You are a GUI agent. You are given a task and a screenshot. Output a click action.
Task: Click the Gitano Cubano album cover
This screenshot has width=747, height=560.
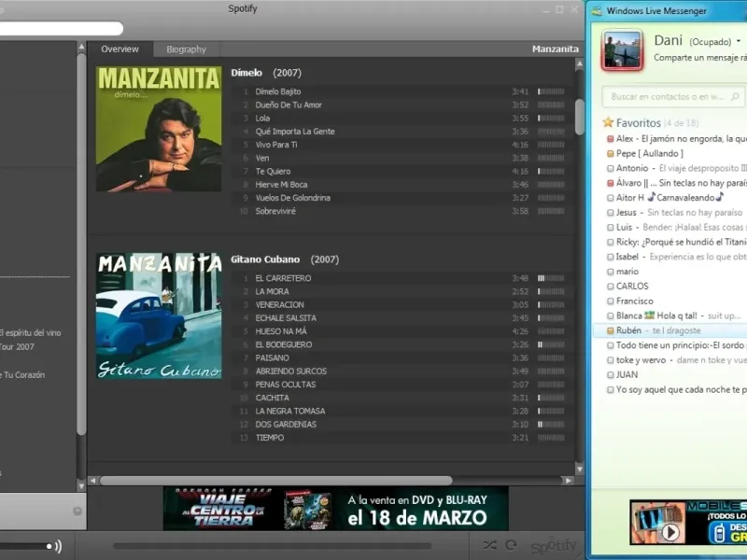159,315
